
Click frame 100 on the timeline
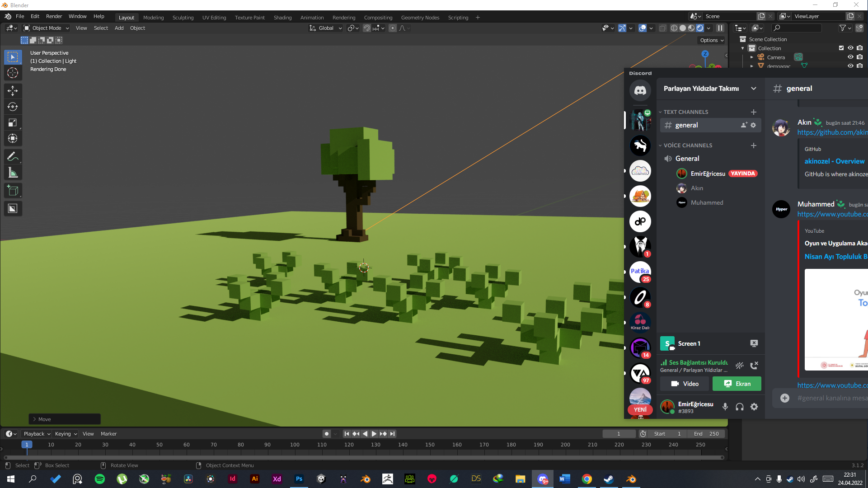point(295,445)
